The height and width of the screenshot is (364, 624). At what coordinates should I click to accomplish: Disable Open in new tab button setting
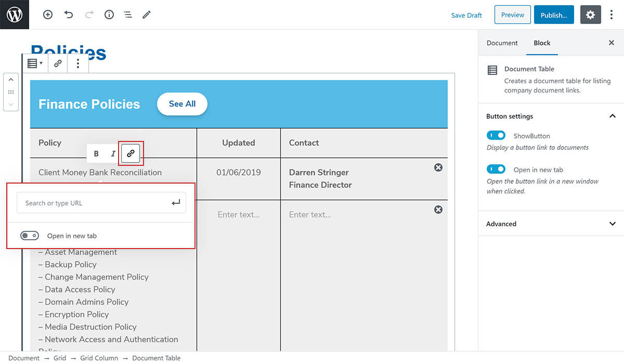click(x=496, y=170)
